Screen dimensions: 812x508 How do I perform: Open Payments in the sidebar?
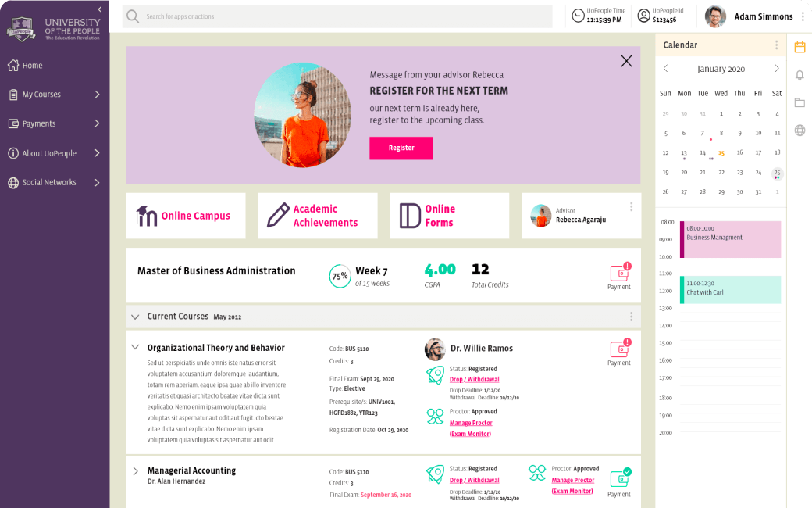[x=55, y=123]
